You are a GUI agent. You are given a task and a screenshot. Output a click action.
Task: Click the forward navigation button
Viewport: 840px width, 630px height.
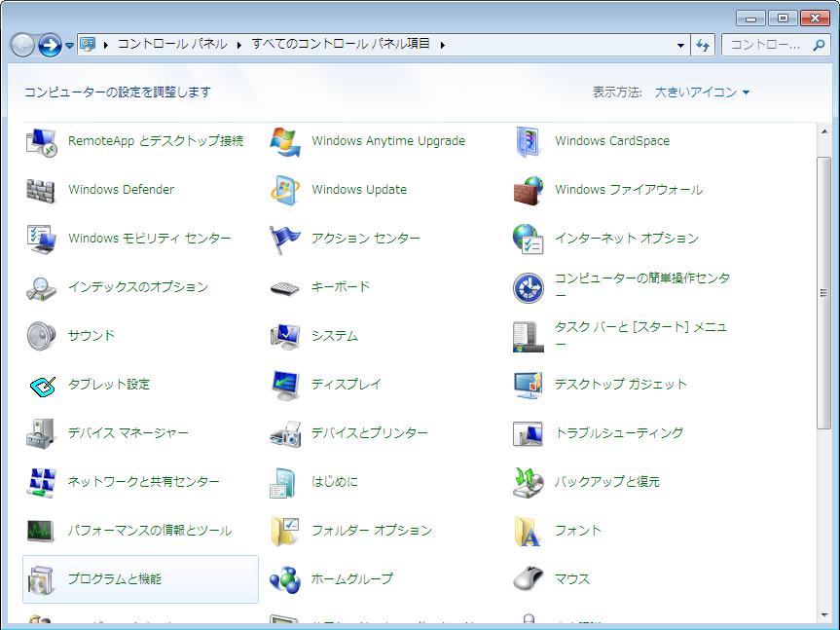[x=50, y=46]
